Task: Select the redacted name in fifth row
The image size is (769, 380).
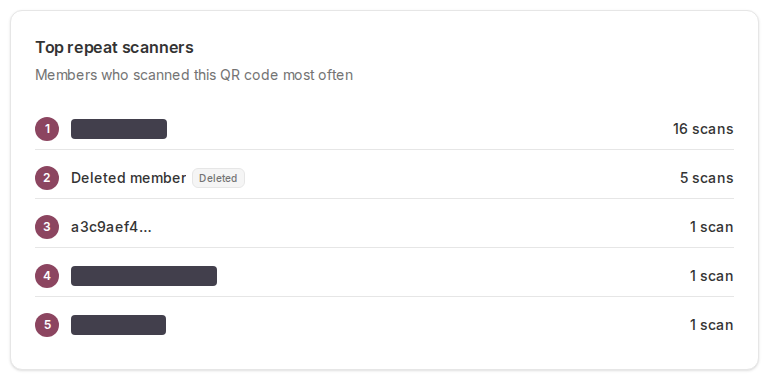Action: (118, 325)
